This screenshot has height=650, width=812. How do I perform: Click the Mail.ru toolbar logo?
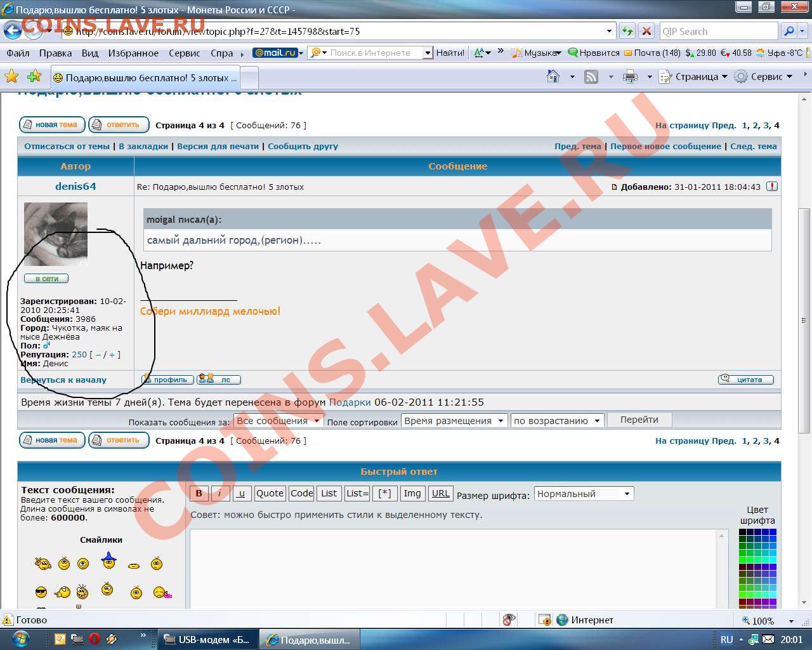(275, 53)
